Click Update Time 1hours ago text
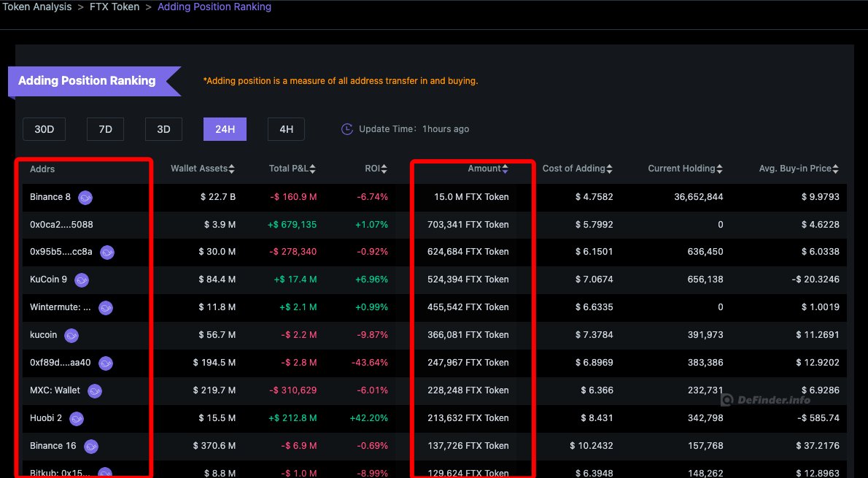Viewport: 868px width, 478px height. 414,129
